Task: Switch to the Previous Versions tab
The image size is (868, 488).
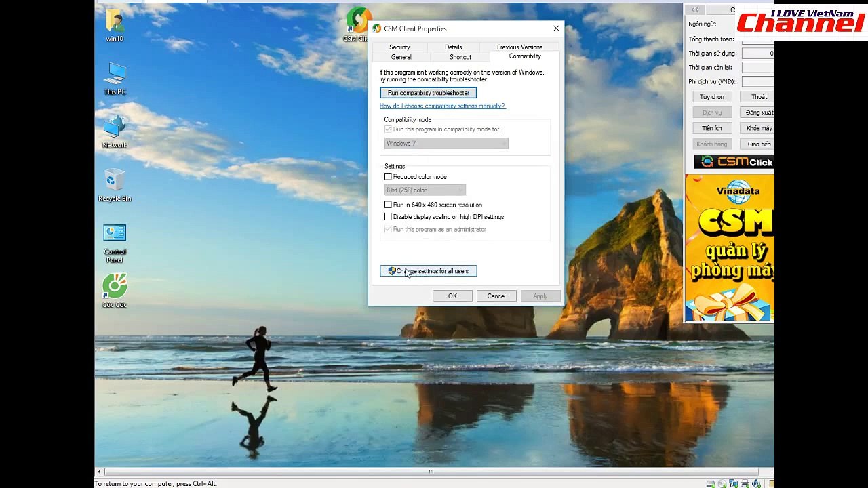Action: point(519,47)
